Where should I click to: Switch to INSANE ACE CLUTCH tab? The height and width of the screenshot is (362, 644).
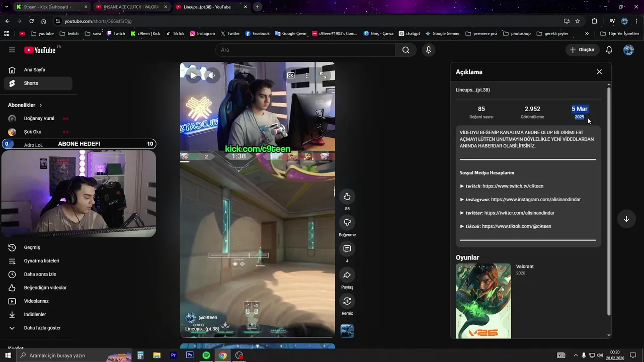(x=132, y=7)
